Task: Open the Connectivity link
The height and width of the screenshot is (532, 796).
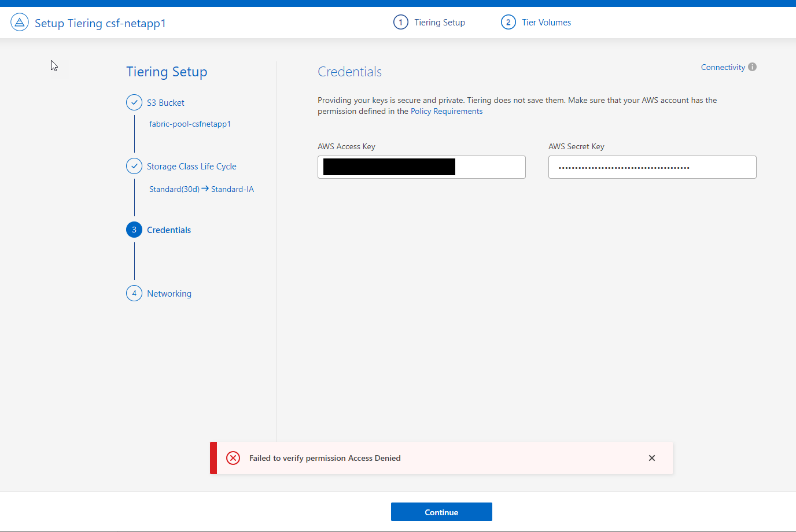Action: (723, 67)
